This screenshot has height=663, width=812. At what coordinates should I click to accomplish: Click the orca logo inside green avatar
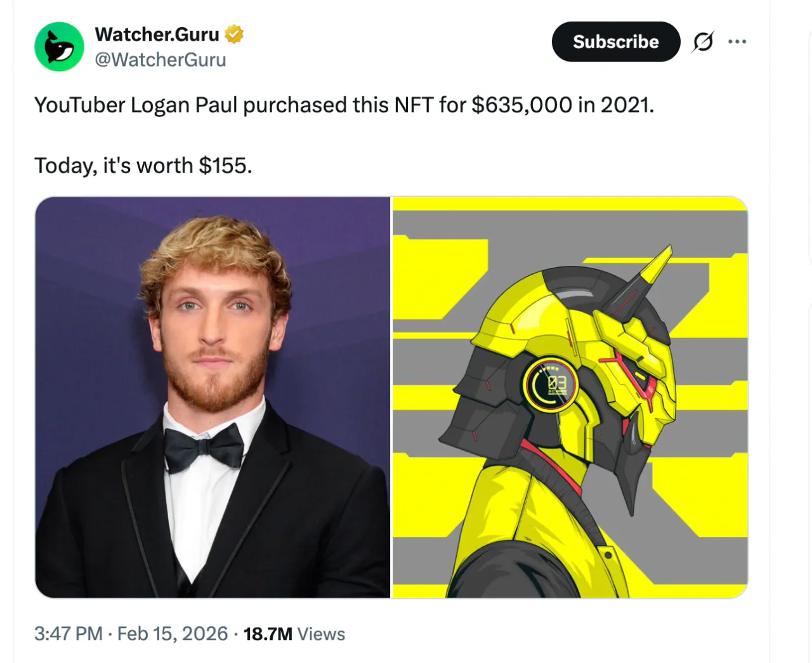(x=59, y=48)
